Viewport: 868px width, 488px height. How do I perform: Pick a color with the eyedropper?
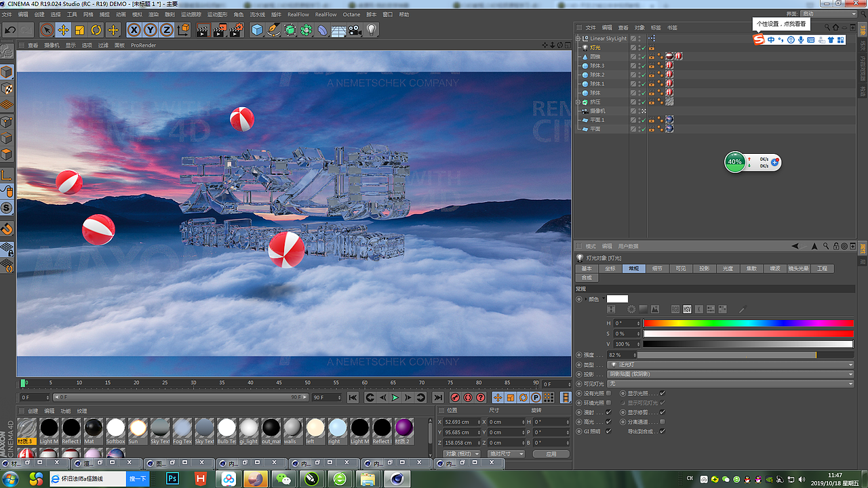click(x=742, y=310)
